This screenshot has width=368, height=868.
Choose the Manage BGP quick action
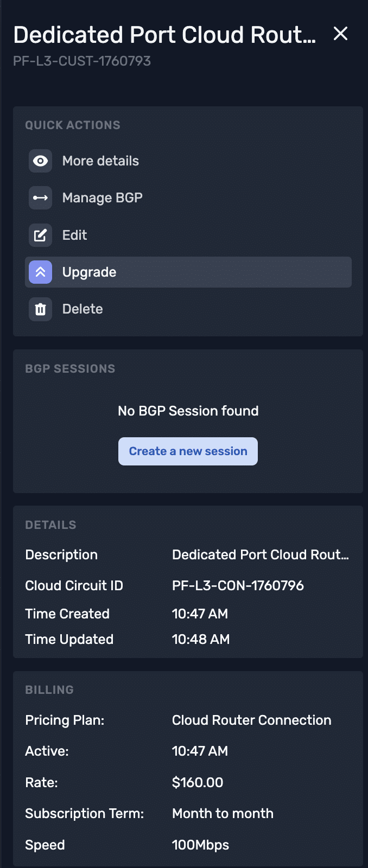(102, 197)
